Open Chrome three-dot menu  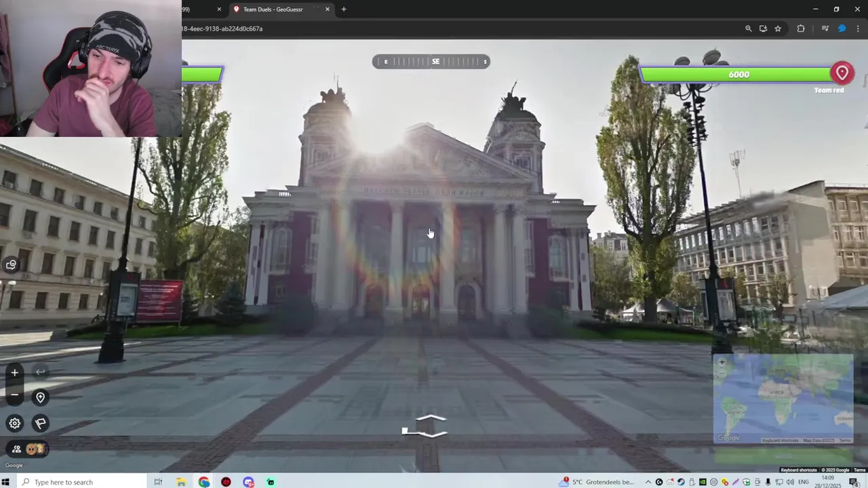858,28
